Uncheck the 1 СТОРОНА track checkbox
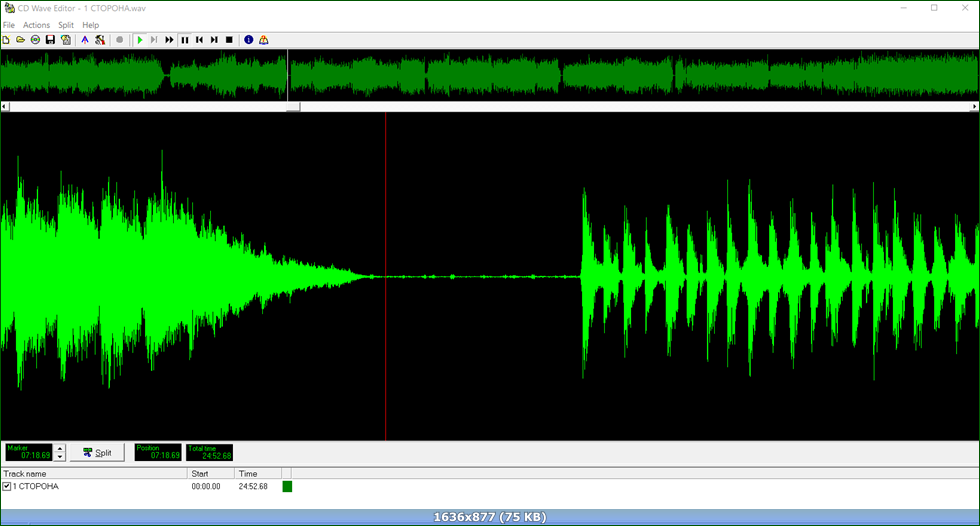Screen dimensions: 980x526 point(7,486)
